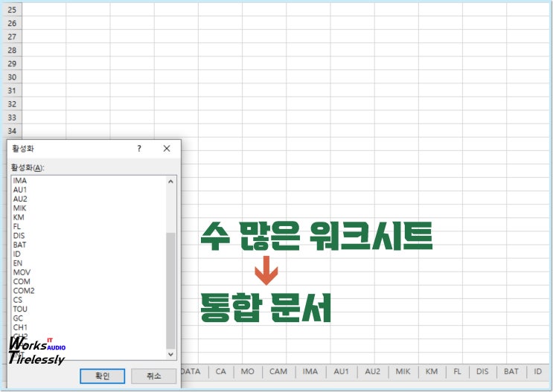Select row header 33
553x392 pixels.
coord(12,118)
